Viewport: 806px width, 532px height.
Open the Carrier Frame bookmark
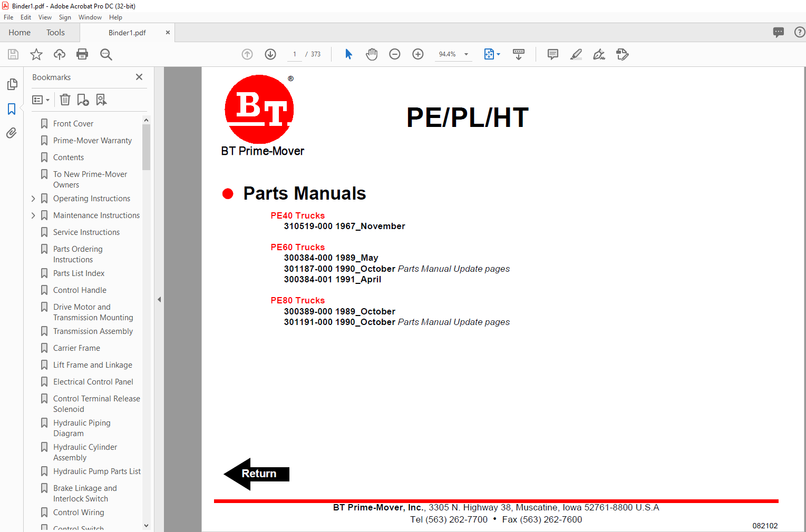(76, 348)
